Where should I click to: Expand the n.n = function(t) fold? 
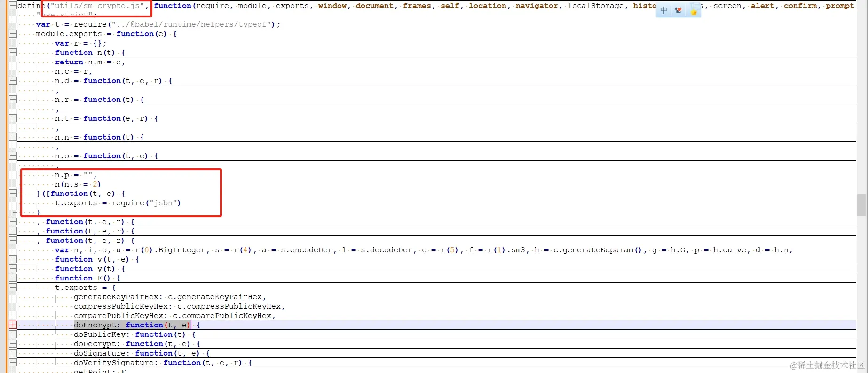pos(13,137)
